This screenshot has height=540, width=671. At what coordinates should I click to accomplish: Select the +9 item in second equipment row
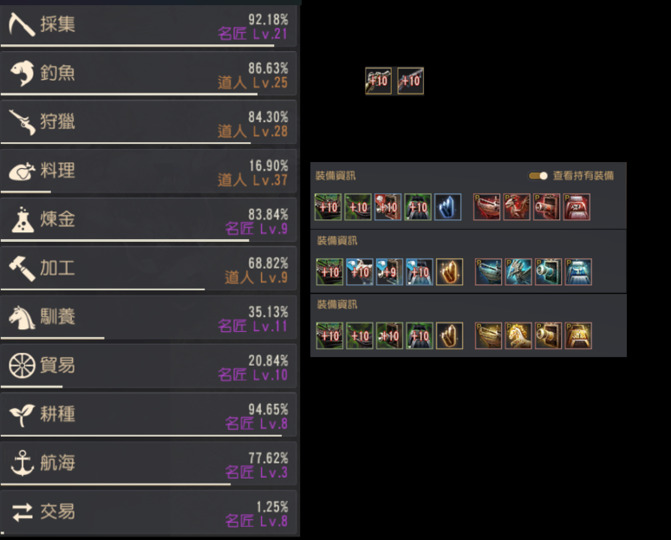pyautogui.click(x=389, y=272)
